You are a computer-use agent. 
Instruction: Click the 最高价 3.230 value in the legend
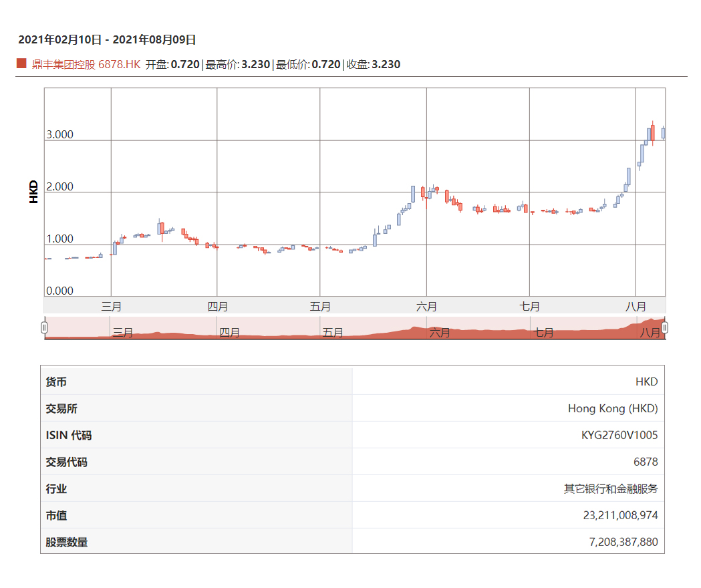pos(255,64)
